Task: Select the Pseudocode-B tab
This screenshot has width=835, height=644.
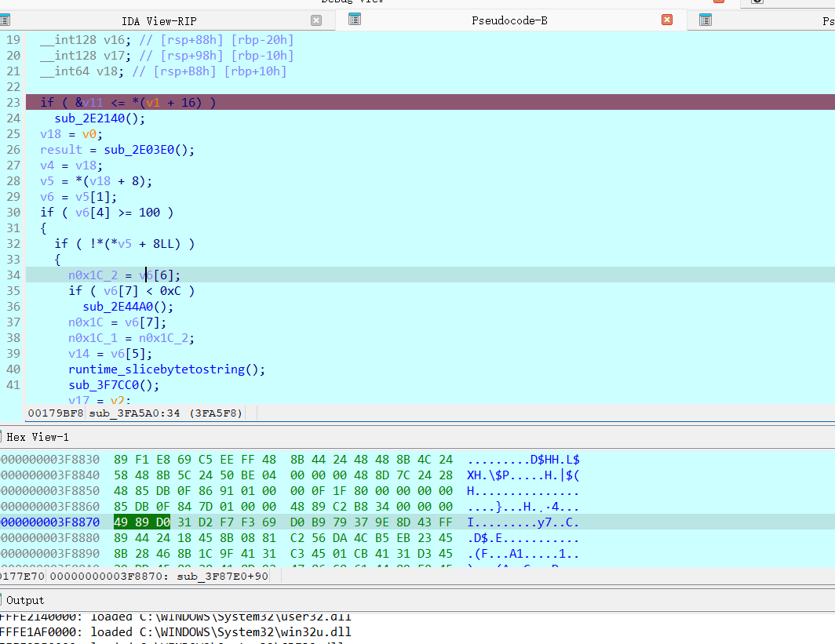Action: [509, 20]
